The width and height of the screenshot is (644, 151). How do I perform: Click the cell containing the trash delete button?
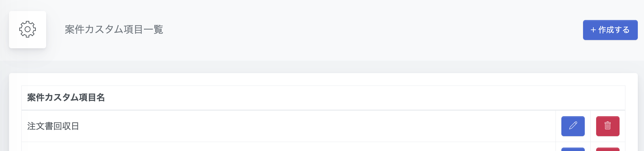coord(608,126)
